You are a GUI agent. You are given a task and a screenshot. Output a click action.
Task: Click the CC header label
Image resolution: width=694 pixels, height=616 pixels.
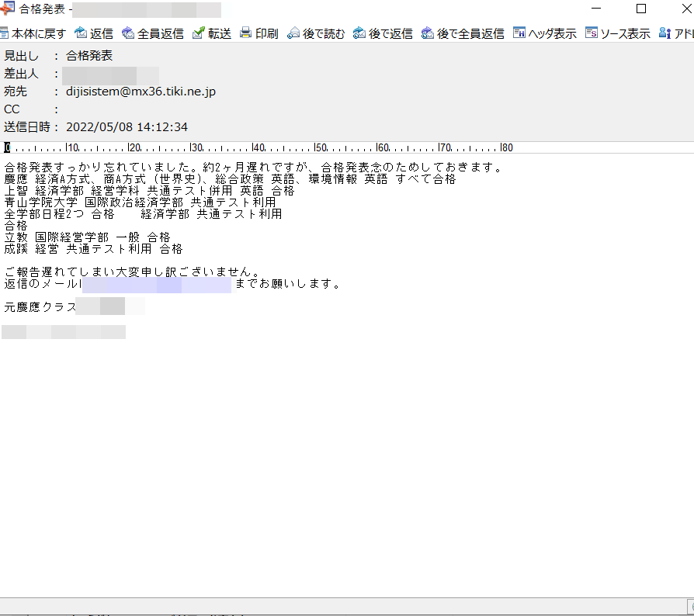pyautogui.click(x=12, y=109)
